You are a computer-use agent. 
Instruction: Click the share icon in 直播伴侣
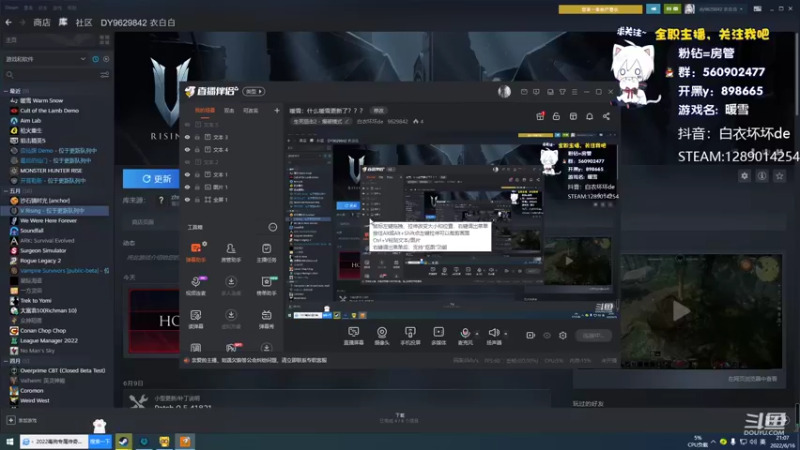click(606, 116)
